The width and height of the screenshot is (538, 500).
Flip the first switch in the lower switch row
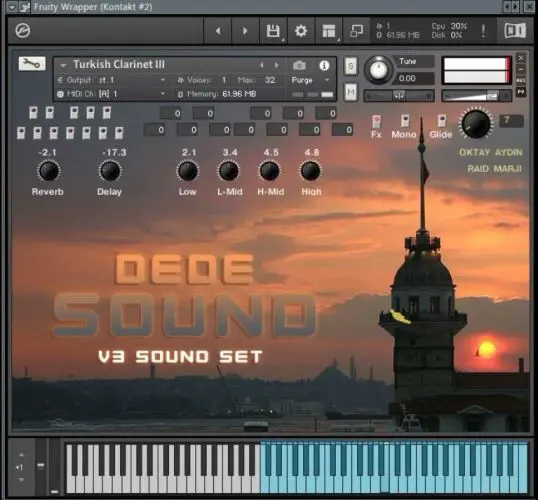pos(21,133)
